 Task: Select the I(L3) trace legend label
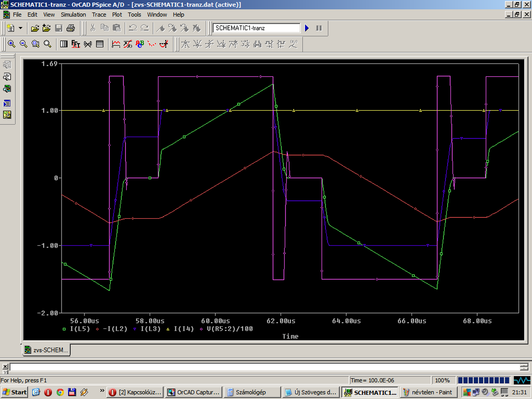[150, 329]
